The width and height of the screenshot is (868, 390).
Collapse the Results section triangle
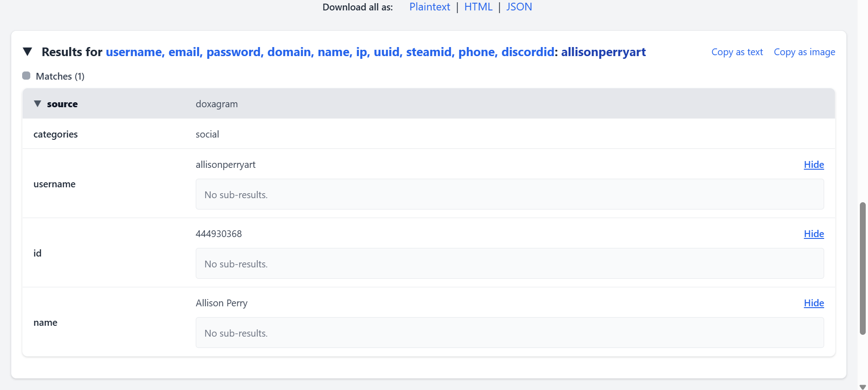28,52
